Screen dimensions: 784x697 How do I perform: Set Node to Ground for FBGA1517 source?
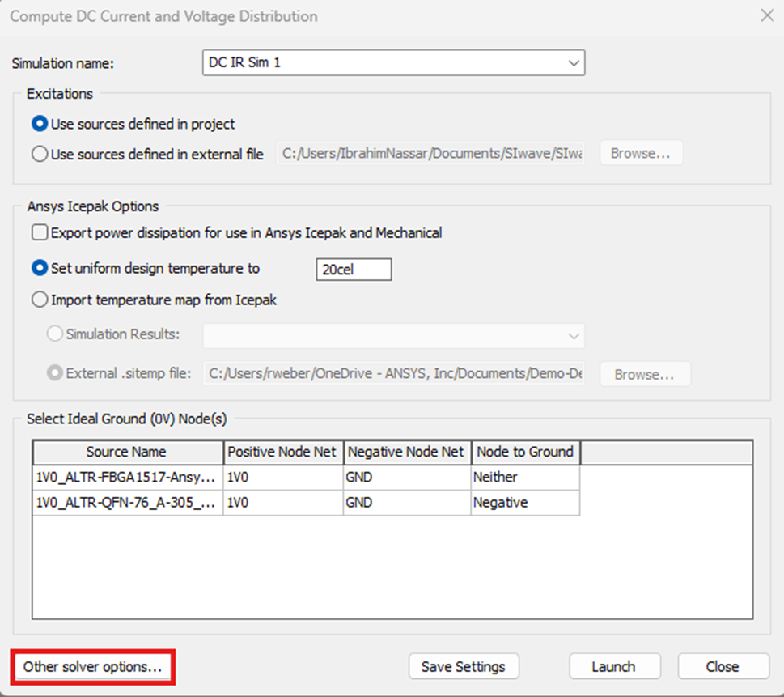coord(524,477)
